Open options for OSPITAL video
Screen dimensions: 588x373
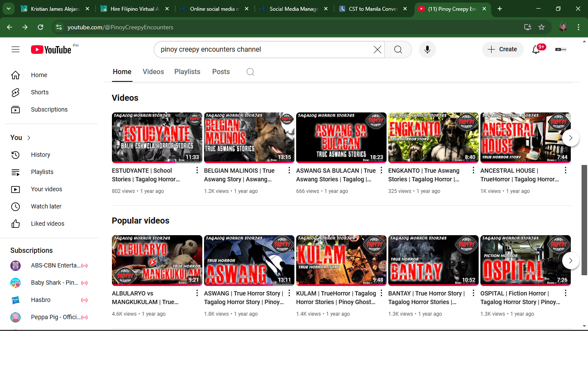[566, 293]
